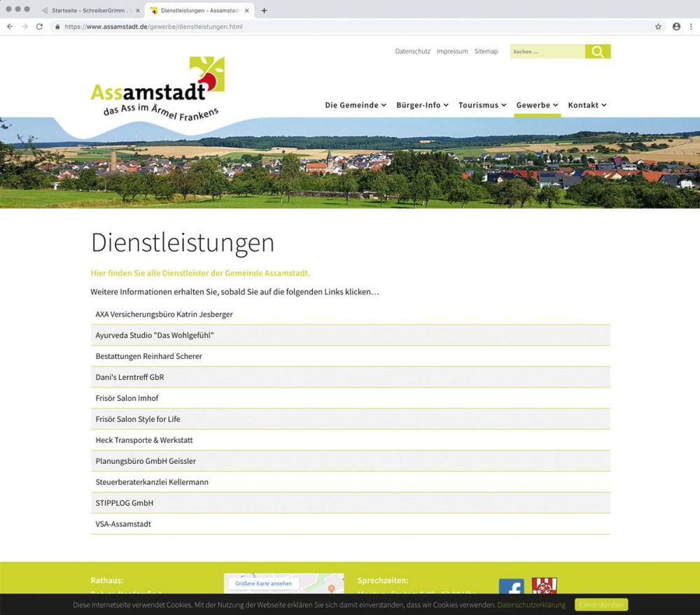Screen dimensions: 700x615
Task: Open the Facebook icon in the footer
Action: 512,586
